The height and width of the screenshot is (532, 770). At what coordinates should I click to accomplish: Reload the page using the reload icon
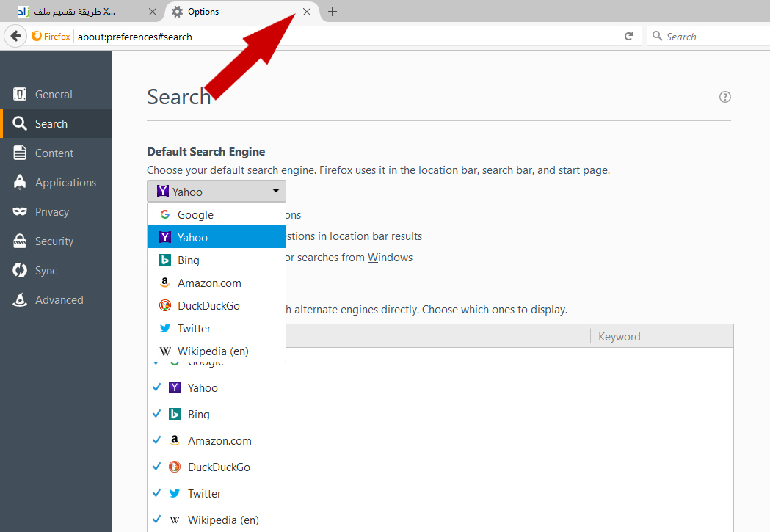(x=628, y=36)
